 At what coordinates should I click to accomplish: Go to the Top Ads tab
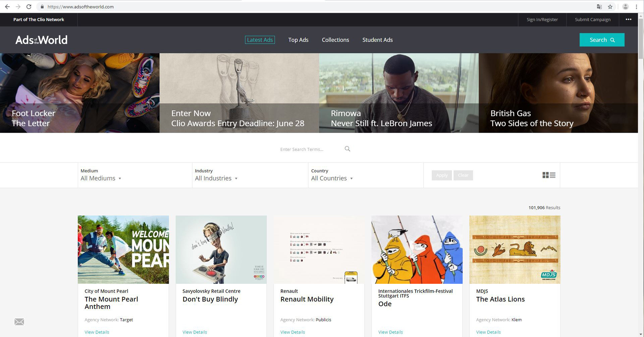coord(298,40)
